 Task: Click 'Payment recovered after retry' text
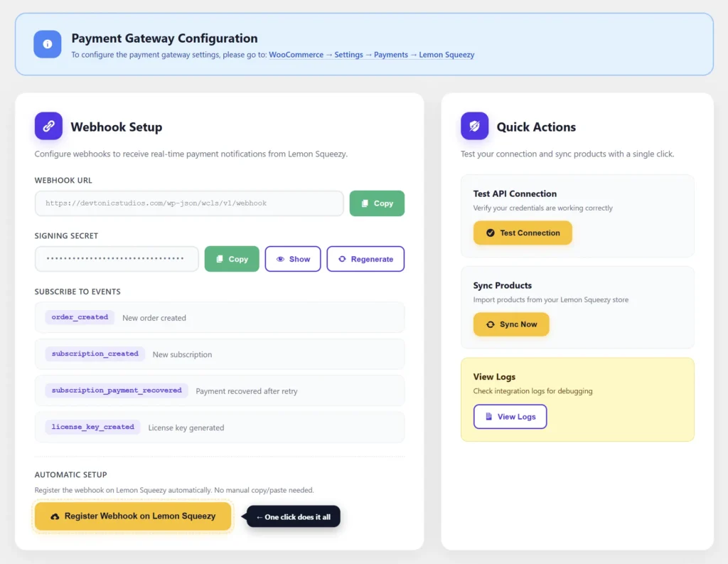pos(247,391)
